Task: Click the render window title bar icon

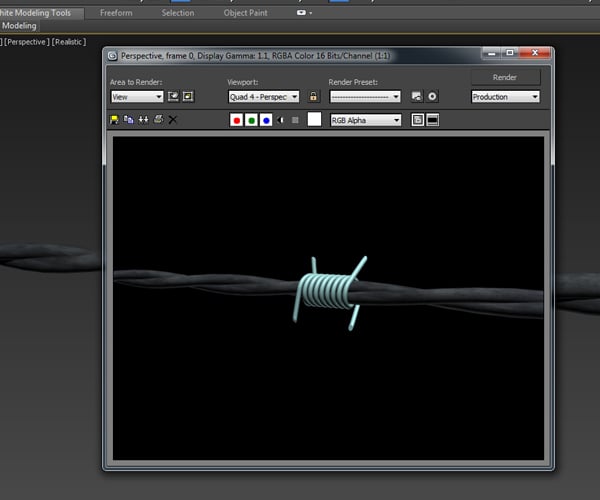Action: point(112,56)
